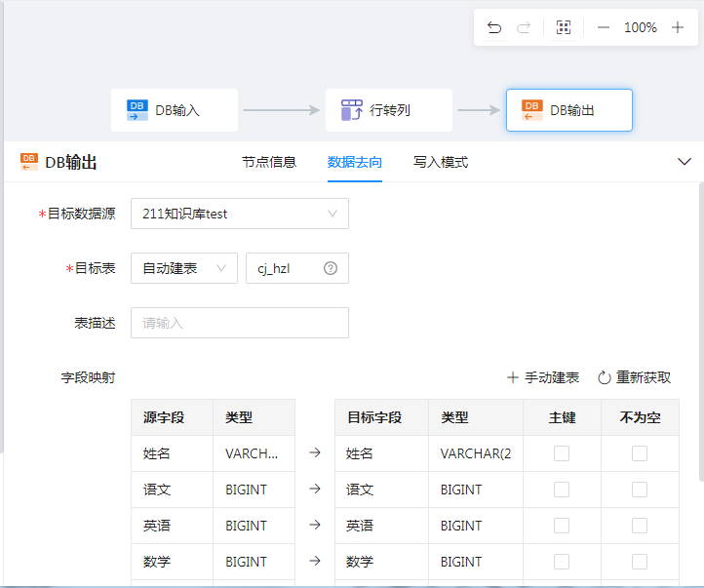This screenshot has width=704, height=588.
Task: Enable 不为空 for the 语文 field
Action: pyautogui.click(x=640, y=490)
